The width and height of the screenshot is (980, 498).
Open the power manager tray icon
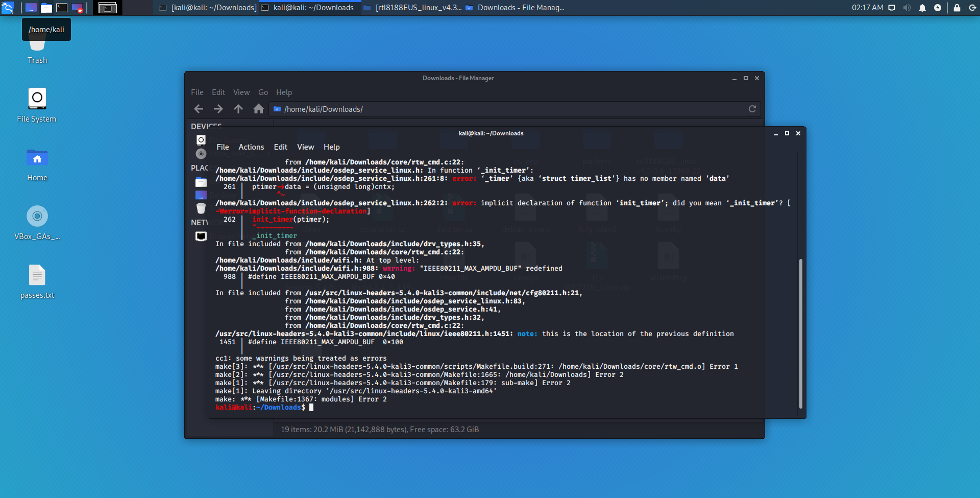click(938, 8)
